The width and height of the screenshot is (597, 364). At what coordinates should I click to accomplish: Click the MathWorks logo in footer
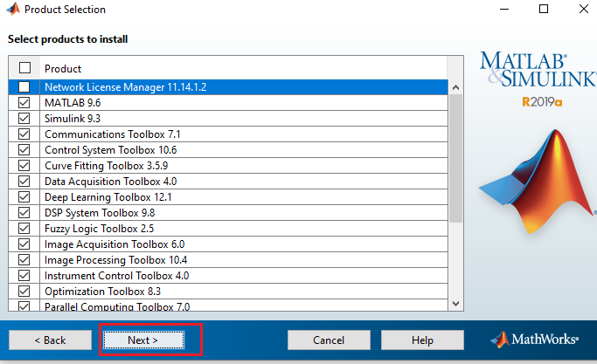pos(534,339)
